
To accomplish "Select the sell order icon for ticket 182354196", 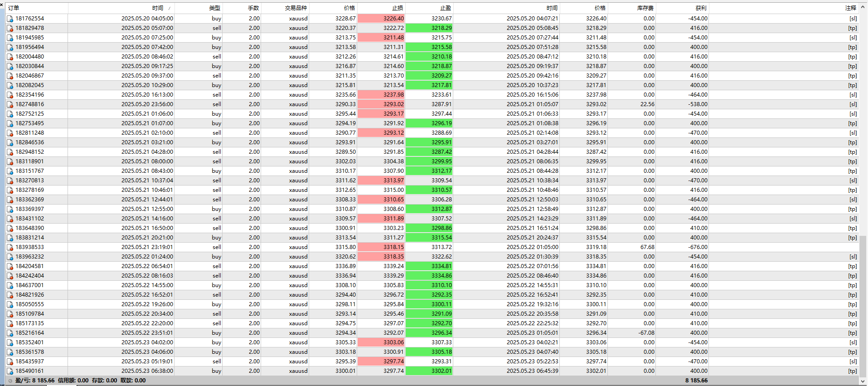I will pos(10,95).
